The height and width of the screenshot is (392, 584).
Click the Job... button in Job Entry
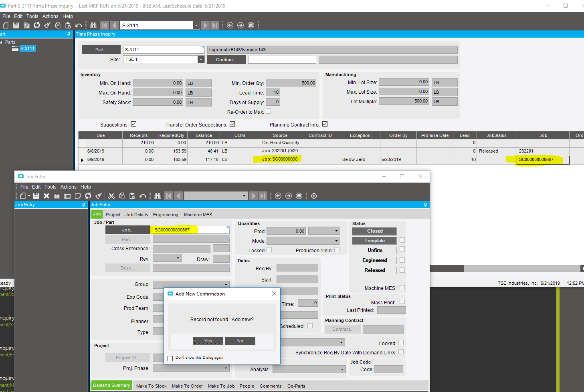coord(128,230)
